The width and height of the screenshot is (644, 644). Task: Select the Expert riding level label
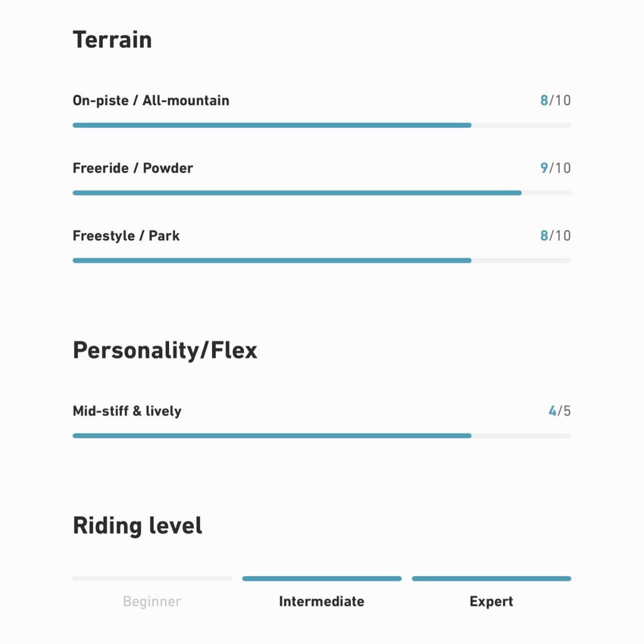(x=491, y=601)
